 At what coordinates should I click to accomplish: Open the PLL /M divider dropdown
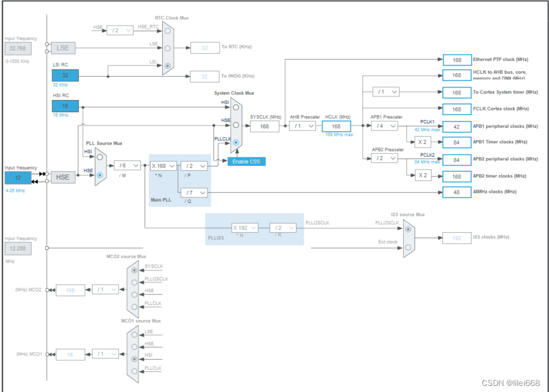[127, 165]
